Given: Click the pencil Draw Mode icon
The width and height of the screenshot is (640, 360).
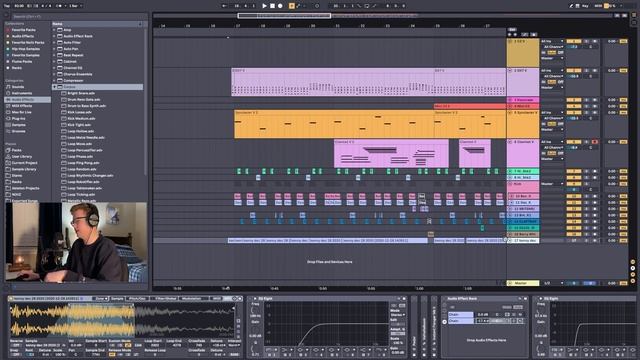Looking at the screenshot, I should pyautogui.click(x=571, y=6).
